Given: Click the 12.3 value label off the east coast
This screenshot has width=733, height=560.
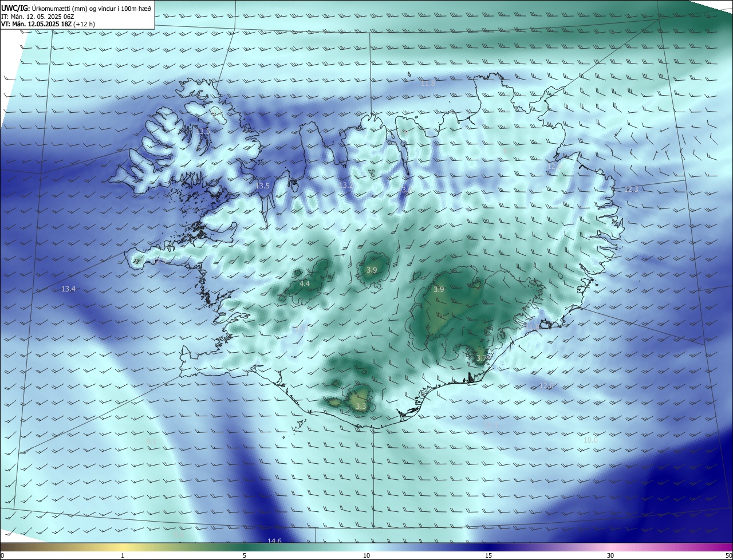Looking at the screenshot, I should point(631,189).
